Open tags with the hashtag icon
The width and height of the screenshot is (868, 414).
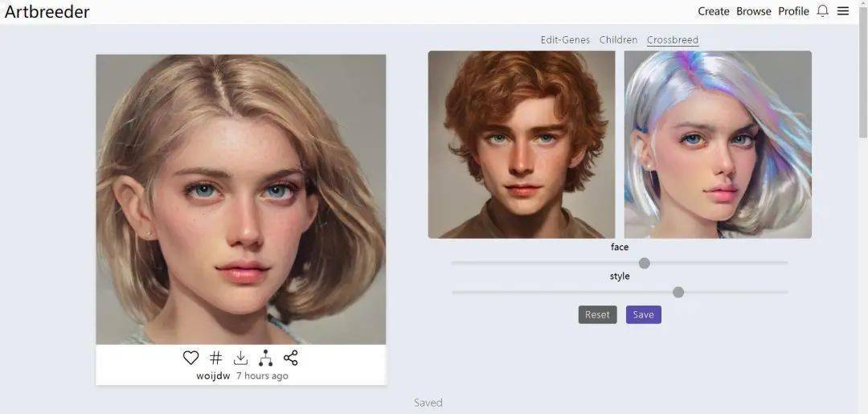click(216, 358)
